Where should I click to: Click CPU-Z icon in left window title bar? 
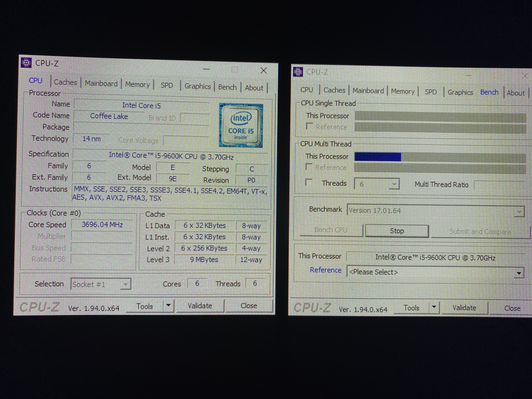click(x=26, y=63)
